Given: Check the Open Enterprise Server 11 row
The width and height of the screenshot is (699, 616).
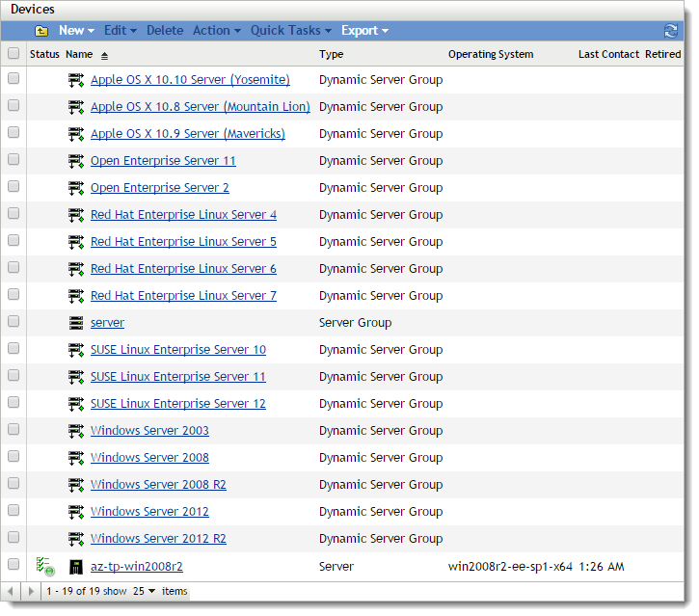Looking at the screenshot, I should (x=13, y=159).
